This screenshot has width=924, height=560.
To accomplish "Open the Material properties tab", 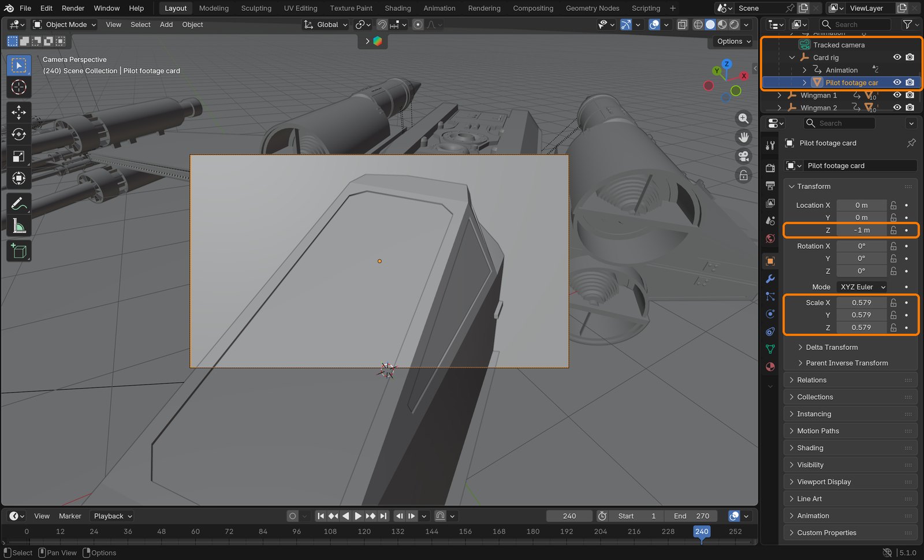I will pyautogui.click(x=770, y=367).
